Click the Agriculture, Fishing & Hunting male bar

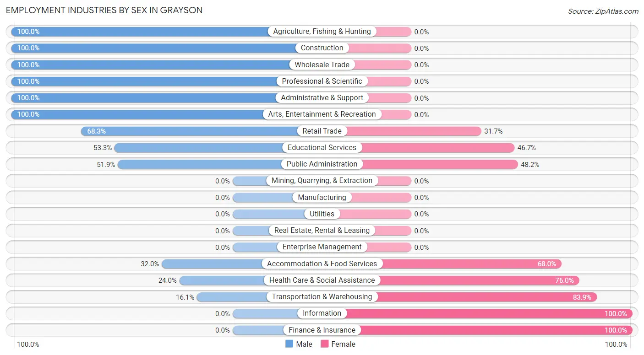point(167,32)
